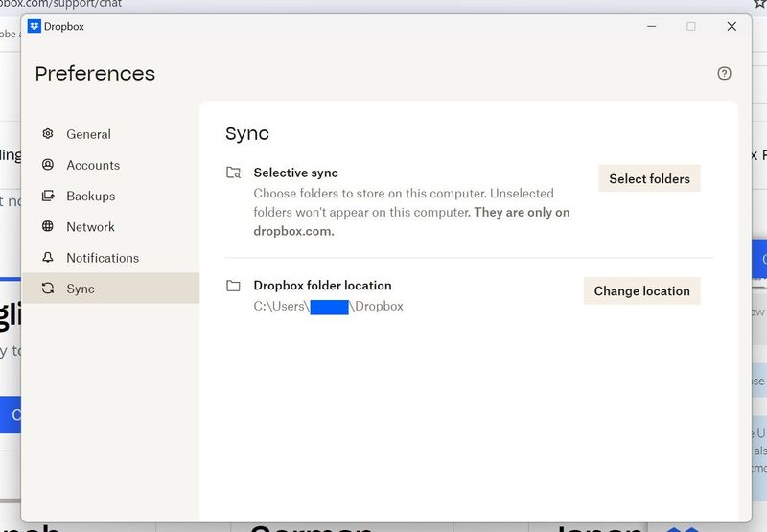This screenshot has width=767, height=532.
Task: Select the Sync preferences section
Action: [x=110, y=289]
